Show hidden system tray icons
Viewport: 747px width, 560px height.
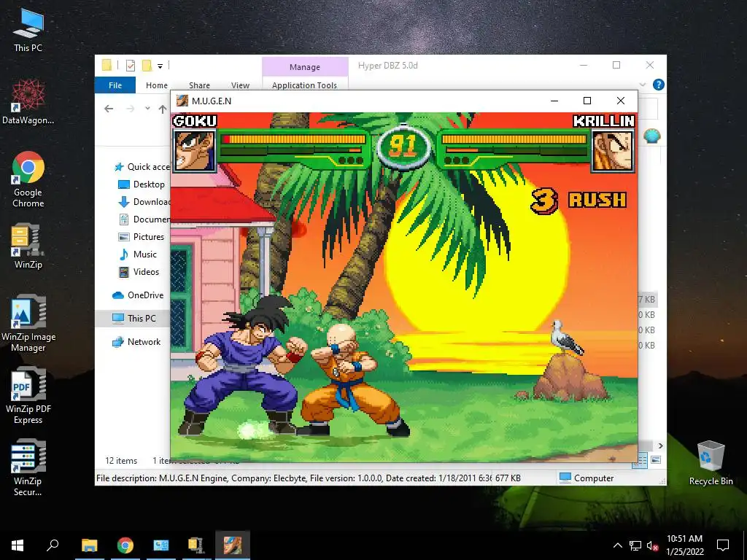pos(617,545)
